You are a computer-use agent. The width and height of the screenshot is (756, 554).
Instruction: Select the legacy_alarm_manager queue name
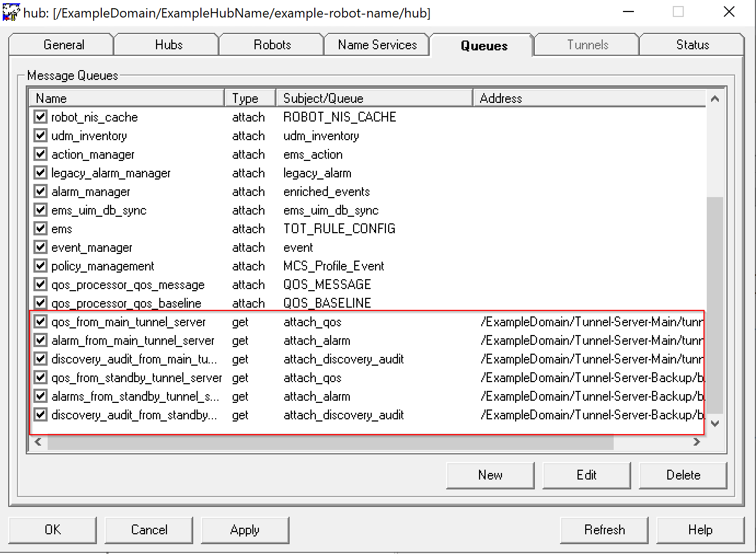(111, 173)
